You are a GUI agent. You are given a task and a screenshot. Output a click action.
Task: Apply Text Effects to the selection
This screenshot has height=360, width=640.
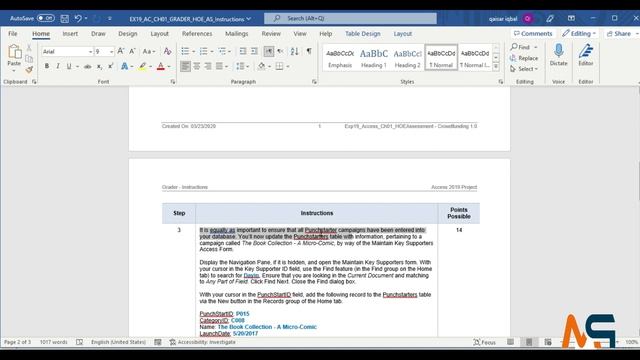click(x=124, y=66)
